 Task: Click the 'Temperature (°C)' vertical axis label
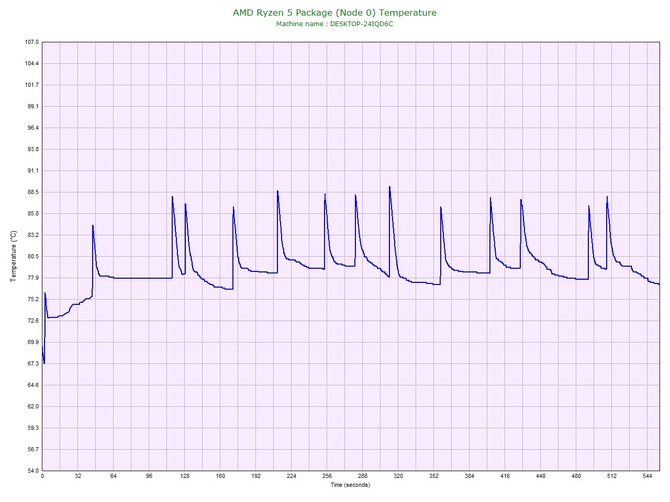tap(14, 256)
